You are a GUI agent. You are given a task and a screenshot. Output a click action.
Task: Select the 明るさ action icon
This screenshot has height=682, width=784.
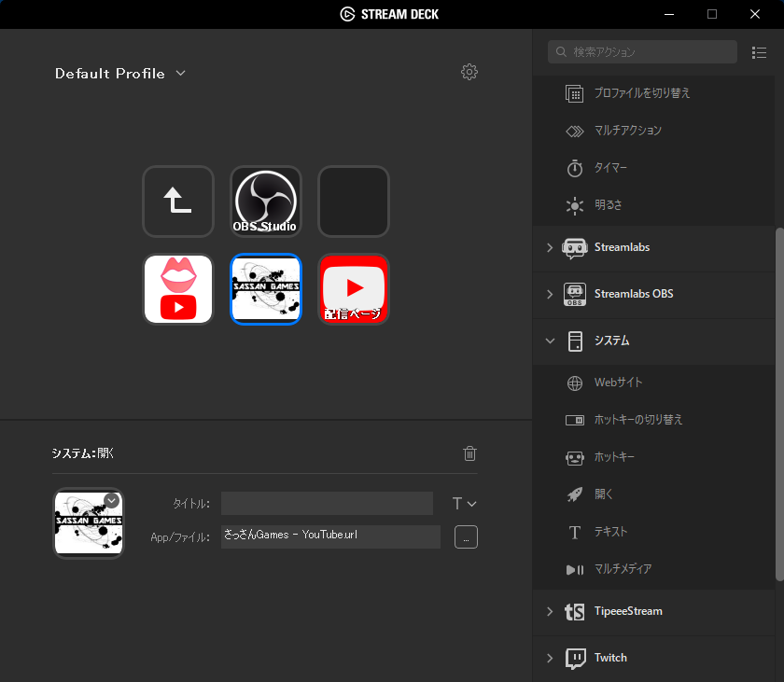[x=576, y=205]
